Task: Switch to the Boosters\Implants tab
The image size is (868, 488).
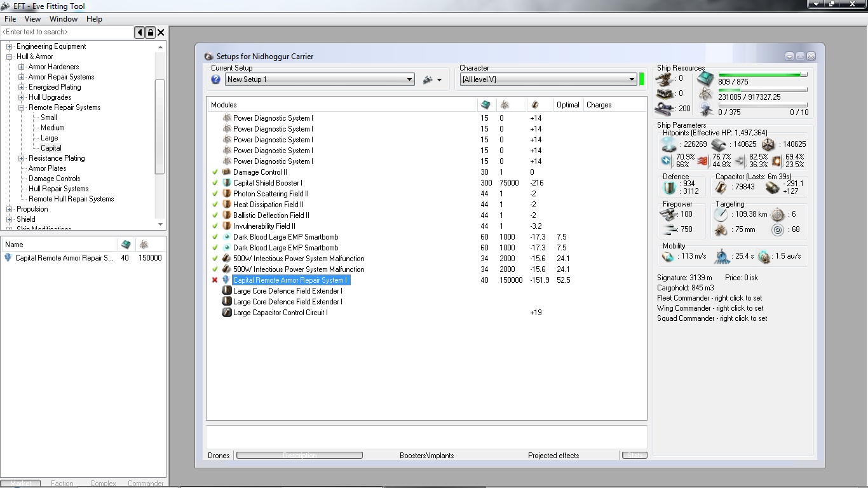Action: coord(427,456)
